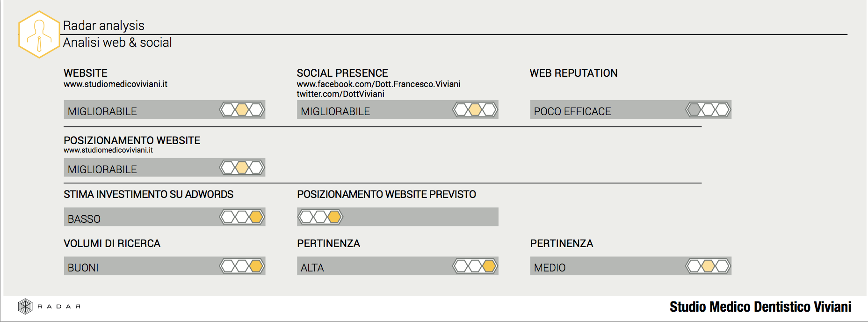
Task: Open the twitter.com/DottViviani link
Action: point(340,94)
